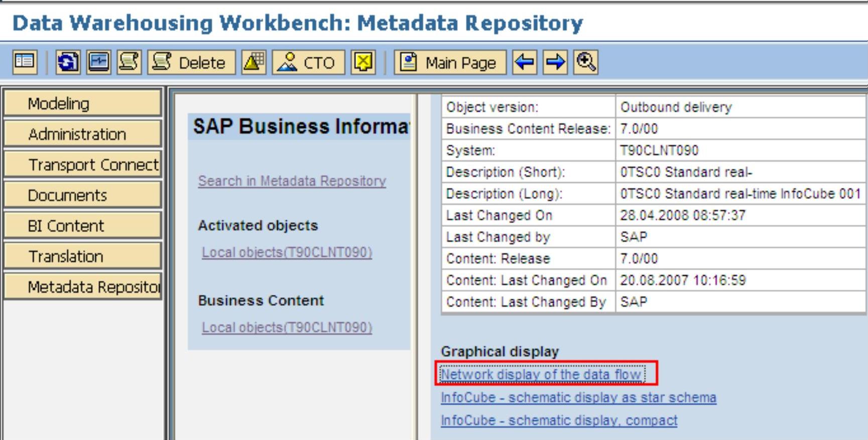Screen dimensions: 868x440
Task: Open InfoCube schematic display as star schema
Action: point(578,397)
